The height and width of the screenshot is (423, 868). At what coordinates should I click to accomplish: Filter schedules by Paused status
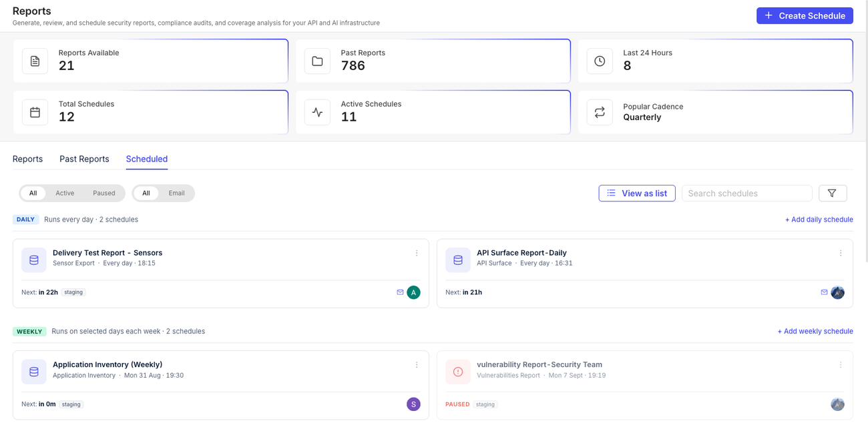point(104,193)
